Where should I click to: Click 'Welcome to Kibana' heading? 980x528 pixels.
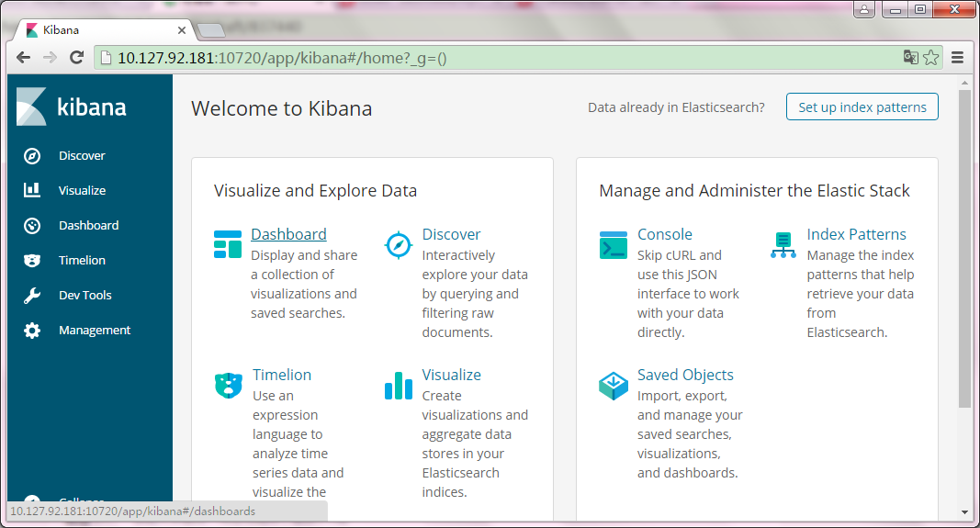(281, 108)
